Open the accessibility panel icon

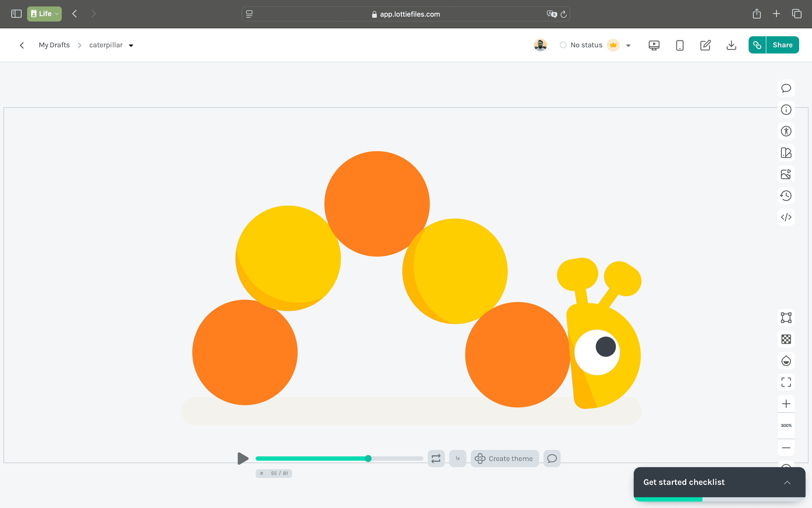[786, 131]
